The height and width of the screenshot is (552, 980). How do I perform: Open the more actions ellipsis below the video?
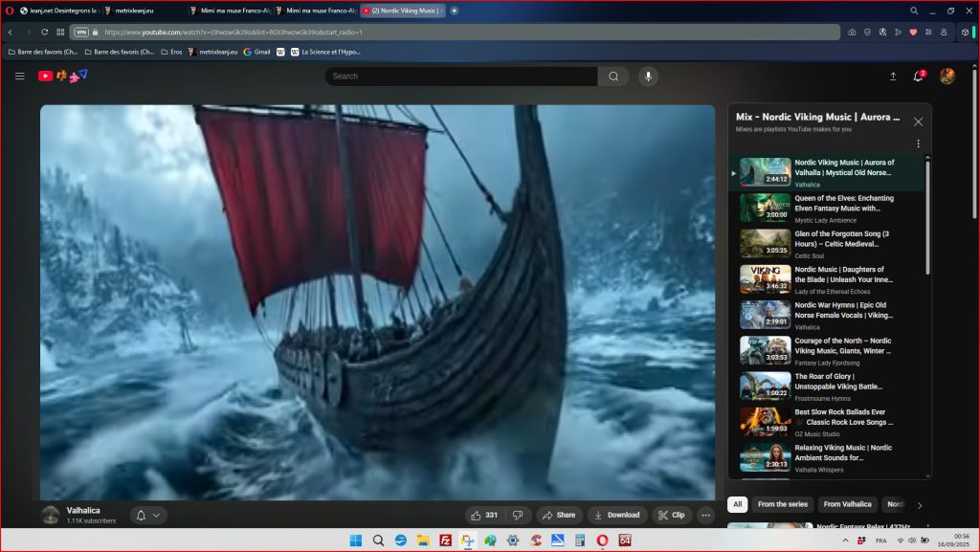pos(706,515)
